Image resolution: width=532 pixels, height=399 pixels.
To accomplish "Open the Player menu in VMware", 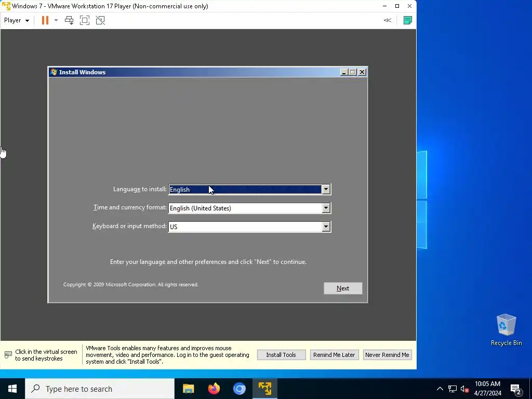I will pos(16,20).
